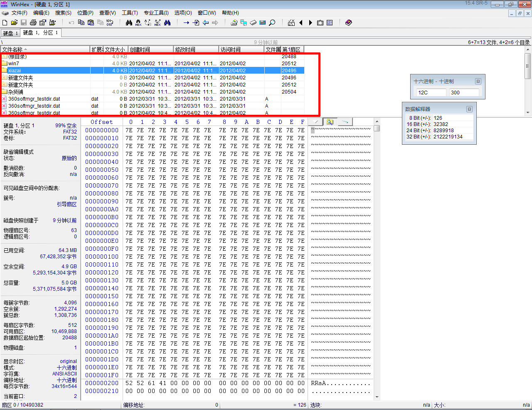
Task: Click the Open folder icon next to Properties
Action: (52, 22)
